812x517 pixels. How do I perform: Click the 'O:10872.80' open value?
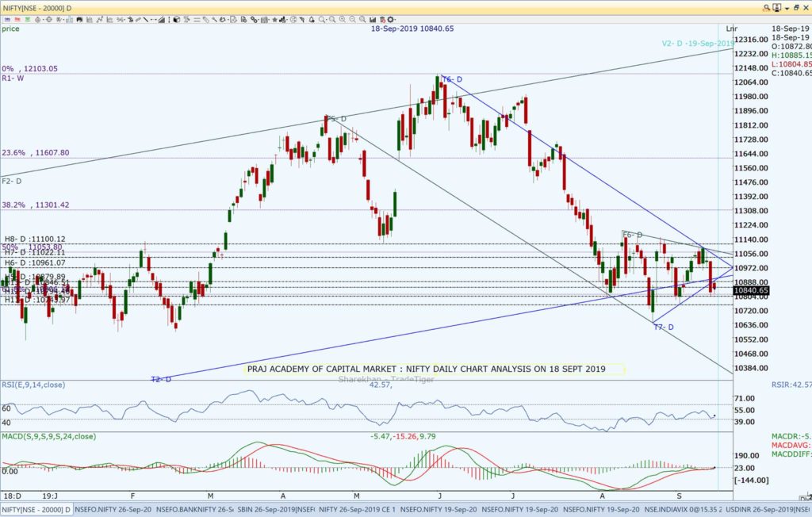pyautogui.click(x=791, y=47)
